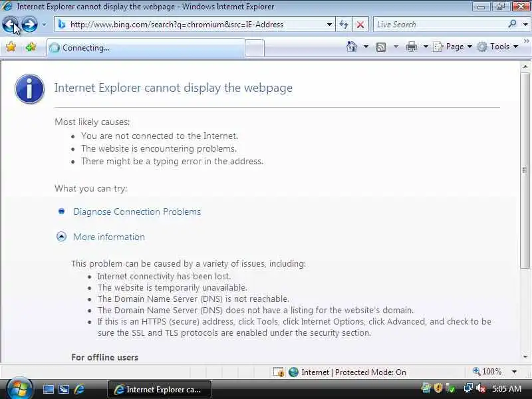Click the 5:05 AM clock
The height and width of the screenshot is (399, 532).
(507, 388)
